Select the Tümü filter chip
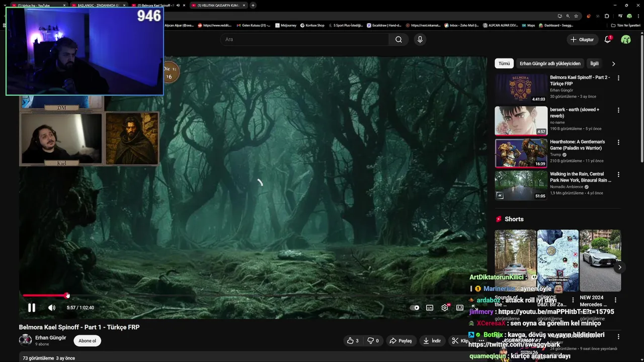Viewport: 644px width, 362px height. [x=504, y=63]
